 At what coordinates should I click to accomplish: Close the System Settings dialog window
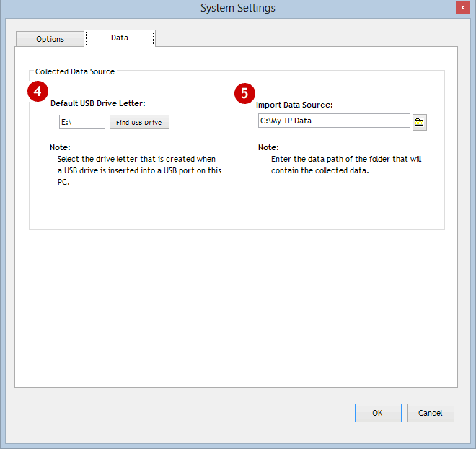tap(462, 7)
